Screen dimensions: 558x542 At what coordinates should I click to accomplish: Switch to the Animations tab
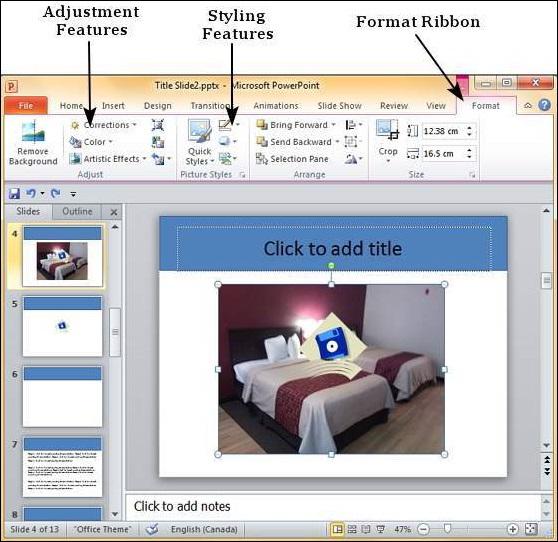276,106
